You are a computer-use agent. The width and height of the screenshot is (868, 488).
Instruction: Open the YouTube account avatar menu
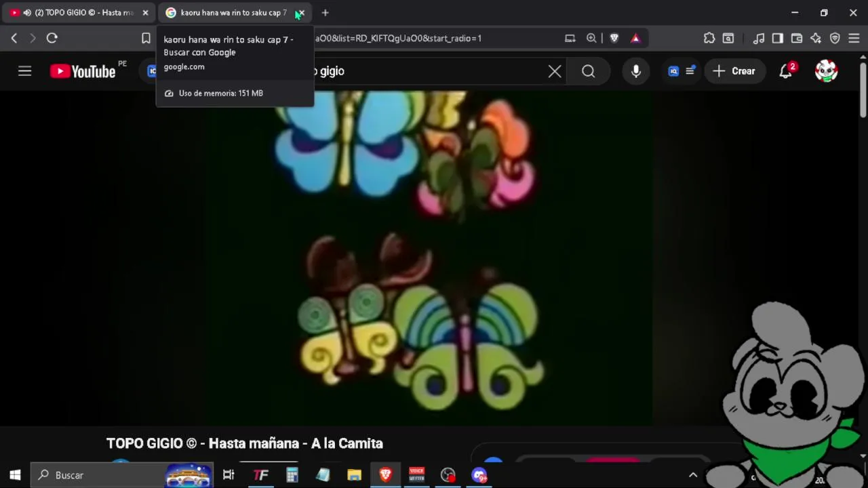[x=826, y=71]
